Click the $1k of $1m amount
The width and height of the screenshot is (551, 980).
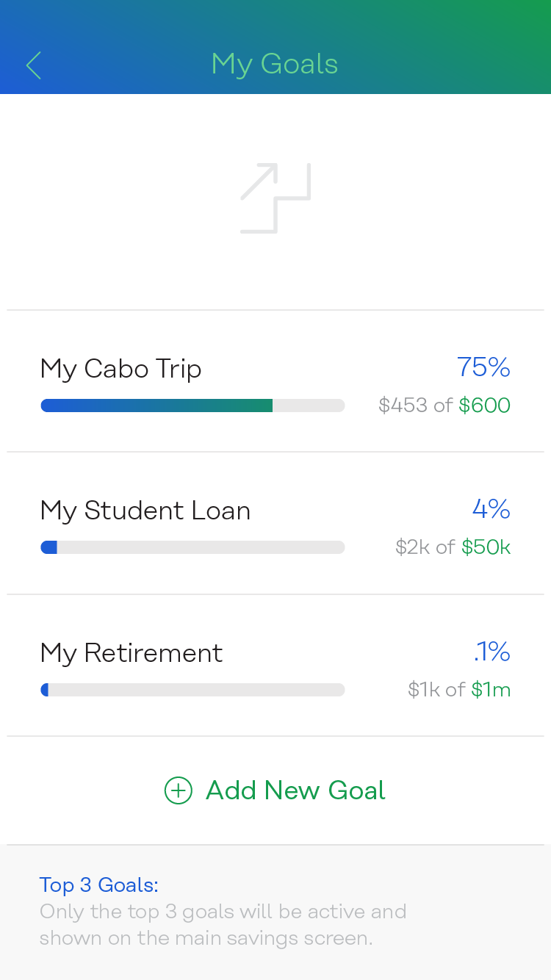[459, 690]
